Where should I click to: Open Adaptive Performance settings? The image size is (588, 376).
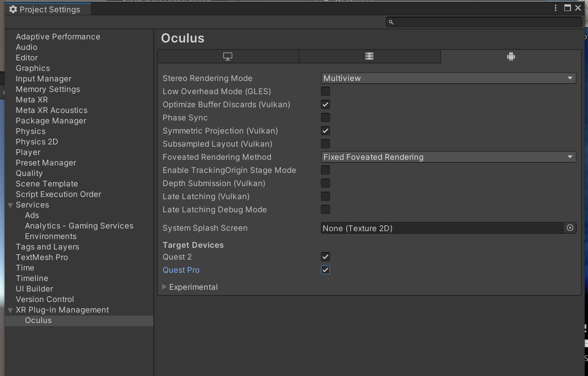pos(58,37)
